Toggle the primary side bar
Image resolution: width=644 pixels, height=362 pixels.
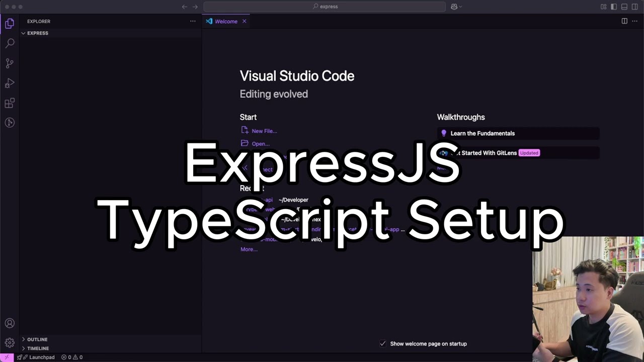614,7
